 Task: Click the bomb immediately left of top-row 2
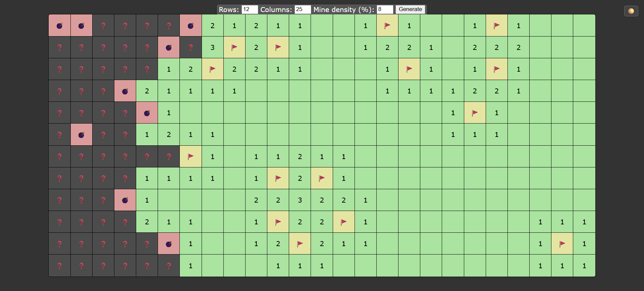tap(191, 25)
